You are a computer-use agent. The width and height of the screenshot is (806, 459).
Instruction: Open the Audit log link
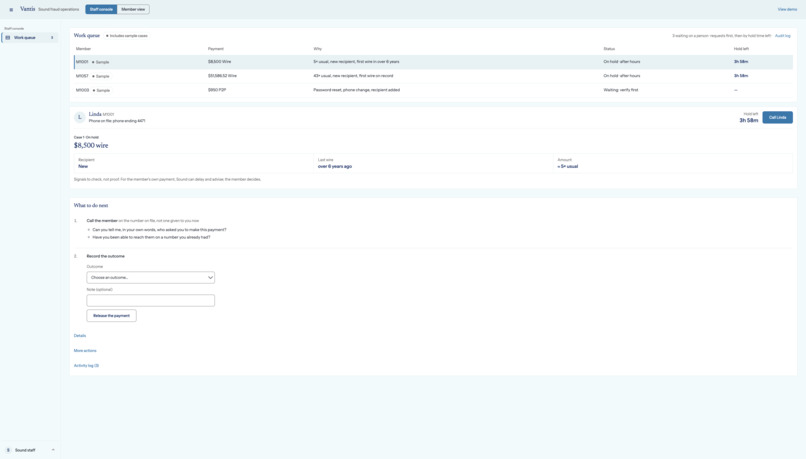tap(782, 36)
